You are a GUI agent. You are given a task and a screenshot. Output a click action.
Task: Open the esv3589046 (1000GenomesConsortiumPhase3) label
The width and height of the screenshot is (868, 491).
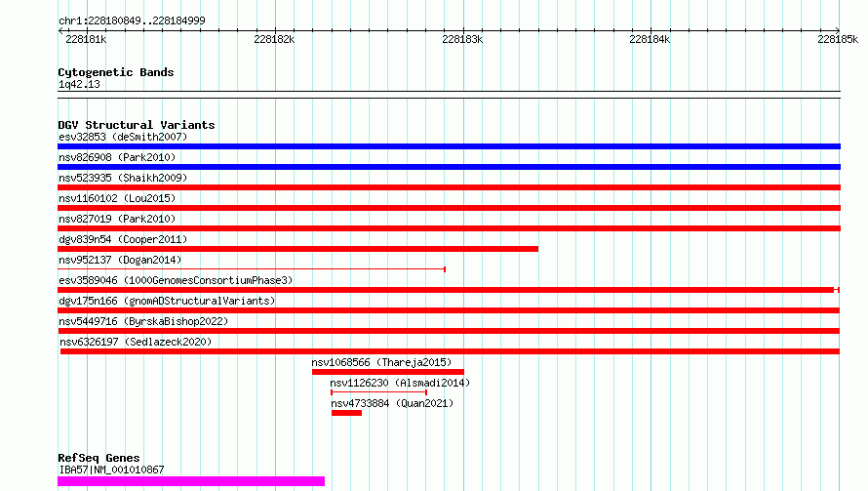pos(176,280)
